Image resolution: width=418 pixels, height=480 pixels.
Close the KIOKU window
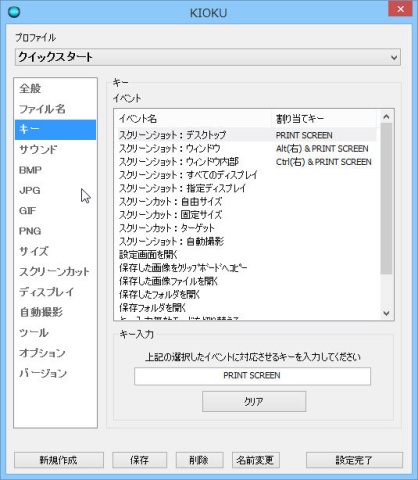[401, 9]
